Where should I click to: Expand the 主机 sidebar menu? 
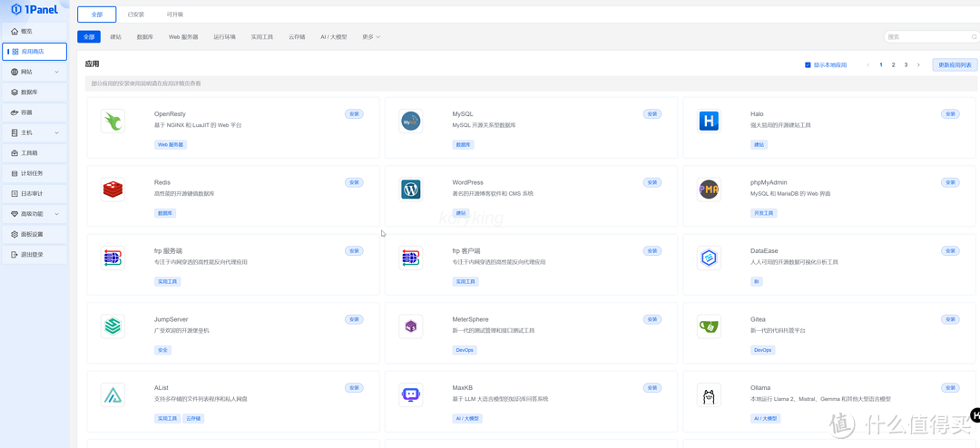34,132
